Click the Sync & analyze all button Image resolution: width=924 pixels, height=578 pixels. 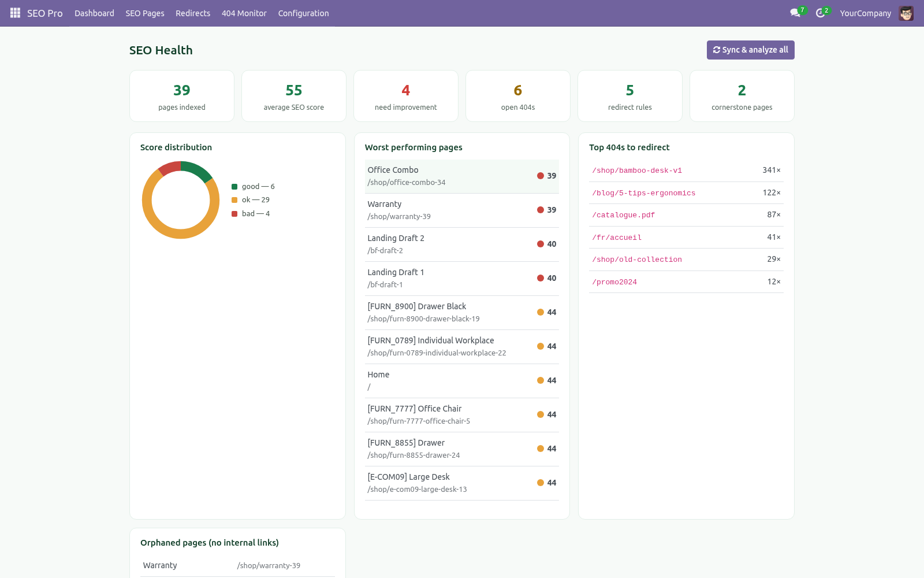click(750, 50)
